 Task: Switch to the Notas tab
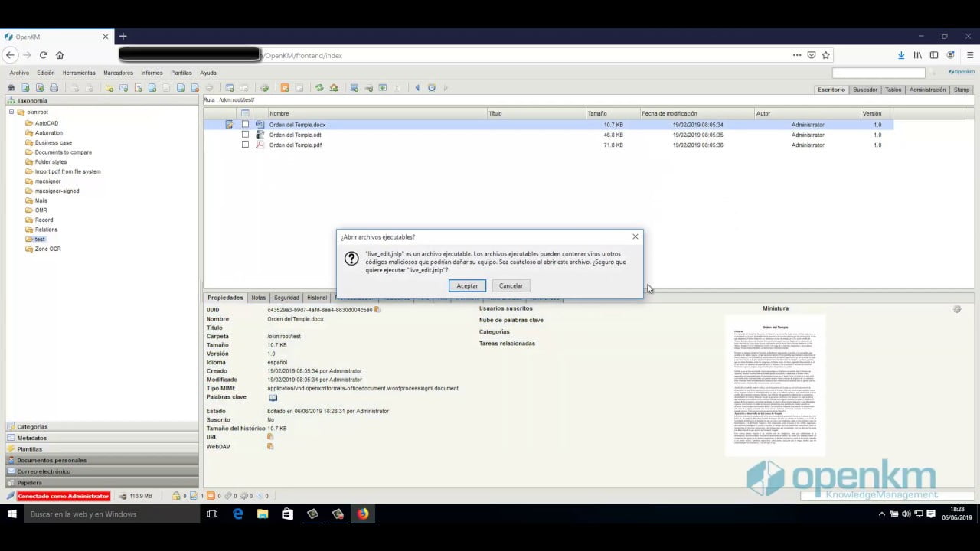tap(259, 298)
